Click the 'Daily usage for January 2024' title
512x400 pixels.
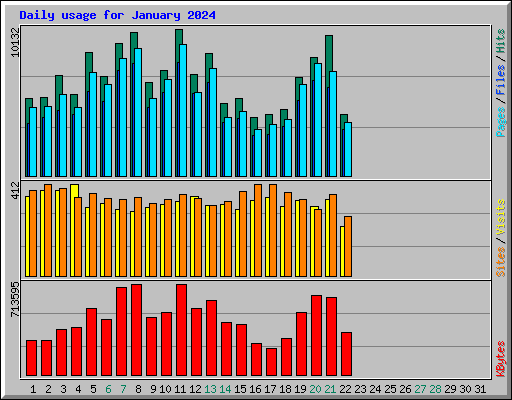pos(117,15)
